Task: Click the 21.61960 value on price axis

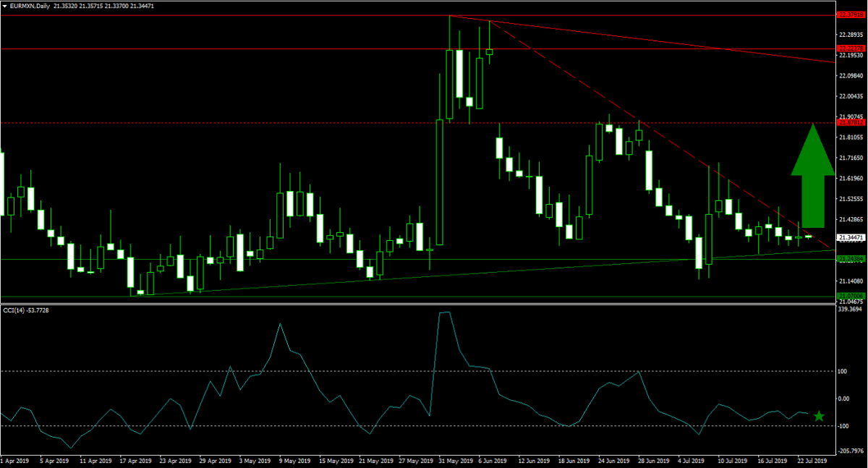Action: [851, 178]
